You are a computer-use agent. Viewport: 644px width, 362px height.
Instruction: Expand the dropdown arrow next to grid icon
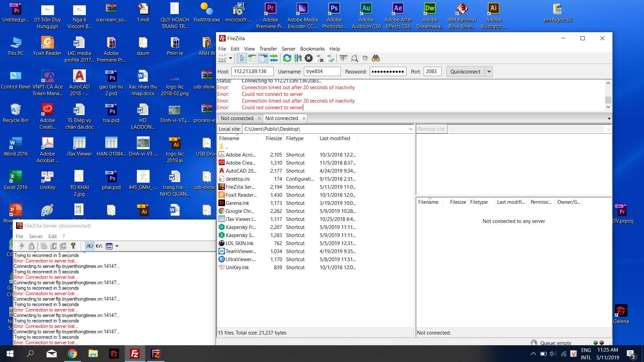tap(117, 246)
